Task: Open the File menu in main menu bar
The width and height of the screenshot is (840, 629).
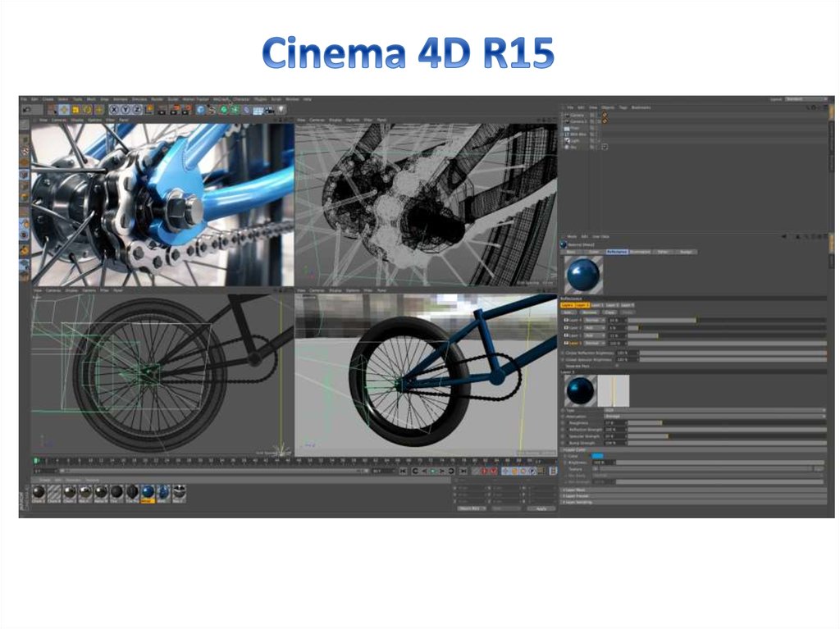Action: tap(24, 100)
